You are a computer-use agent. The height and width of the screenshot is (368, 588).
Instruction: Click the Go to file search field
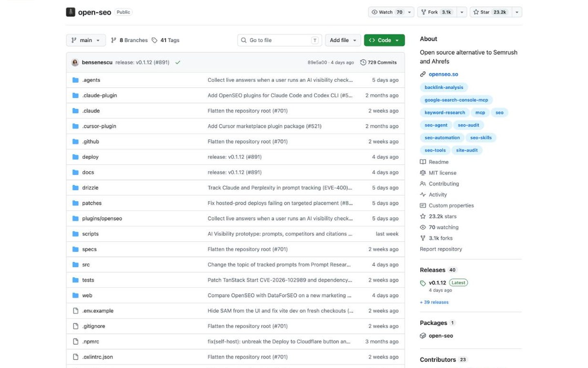(x=280, y=40)
